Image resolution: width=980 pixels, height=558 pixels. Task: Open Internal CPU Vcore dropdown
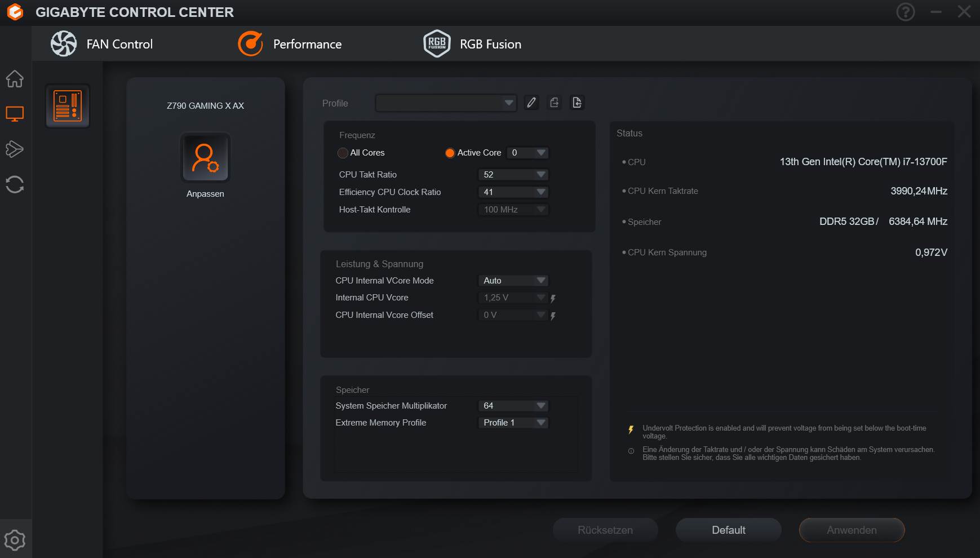pos(513,298)
